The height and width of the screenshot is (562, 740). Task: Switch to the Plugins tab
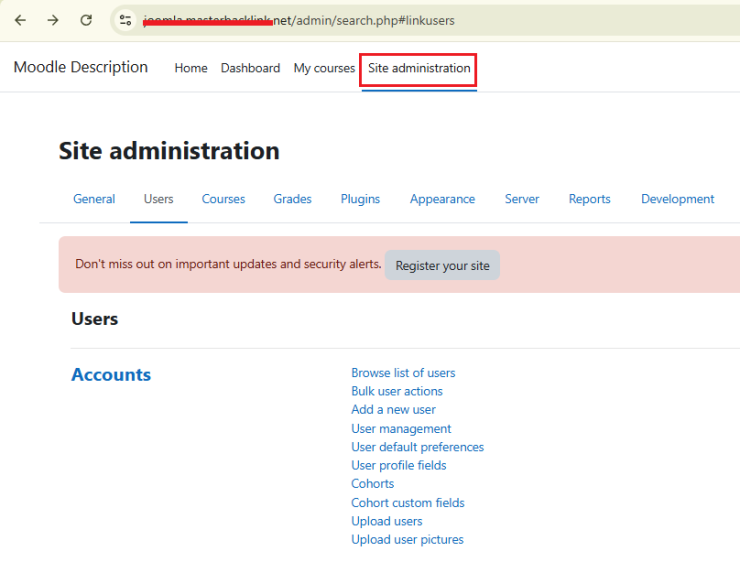(360, 199)
